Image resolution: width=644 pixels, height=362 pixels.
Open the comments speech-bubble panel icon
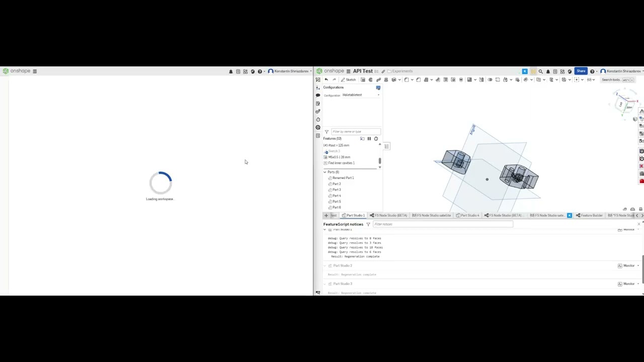tap(318, 96)
